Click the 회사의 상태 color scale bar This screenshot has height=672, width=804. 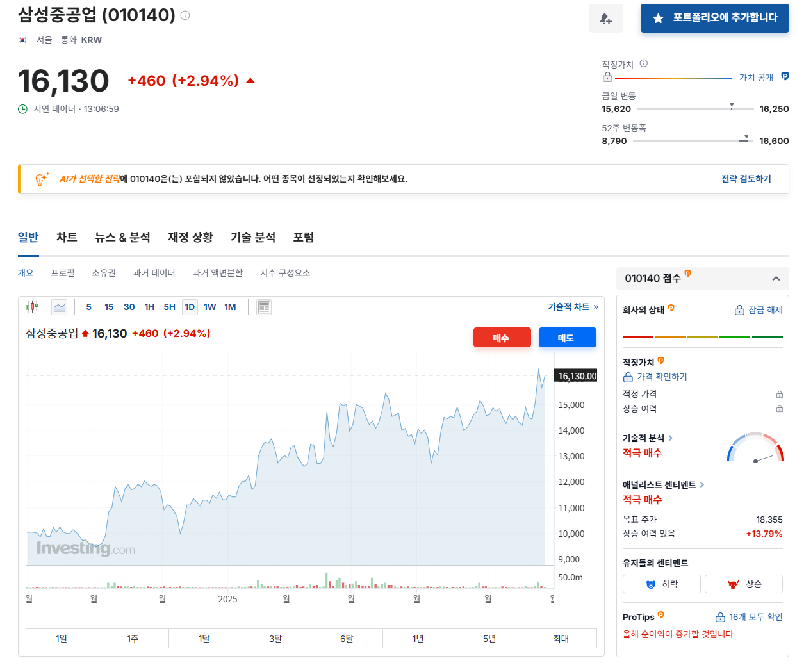coord(703,336)
